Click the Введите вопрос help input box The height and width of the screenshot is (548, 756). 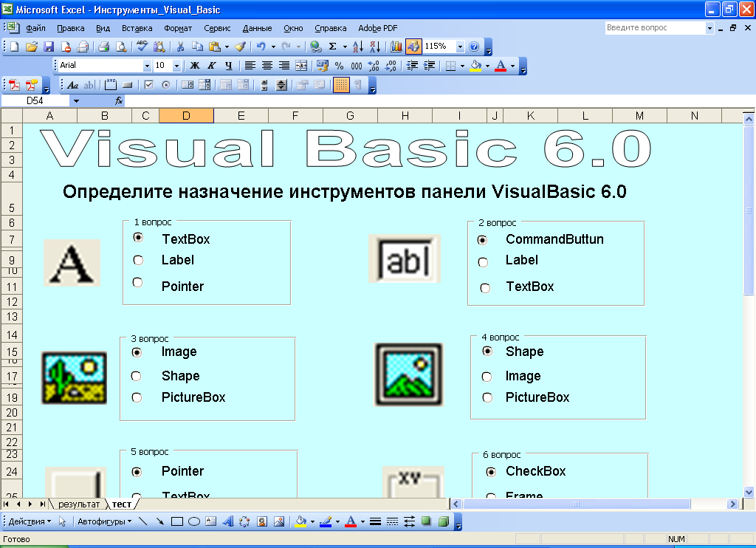[x=656, y=28]
